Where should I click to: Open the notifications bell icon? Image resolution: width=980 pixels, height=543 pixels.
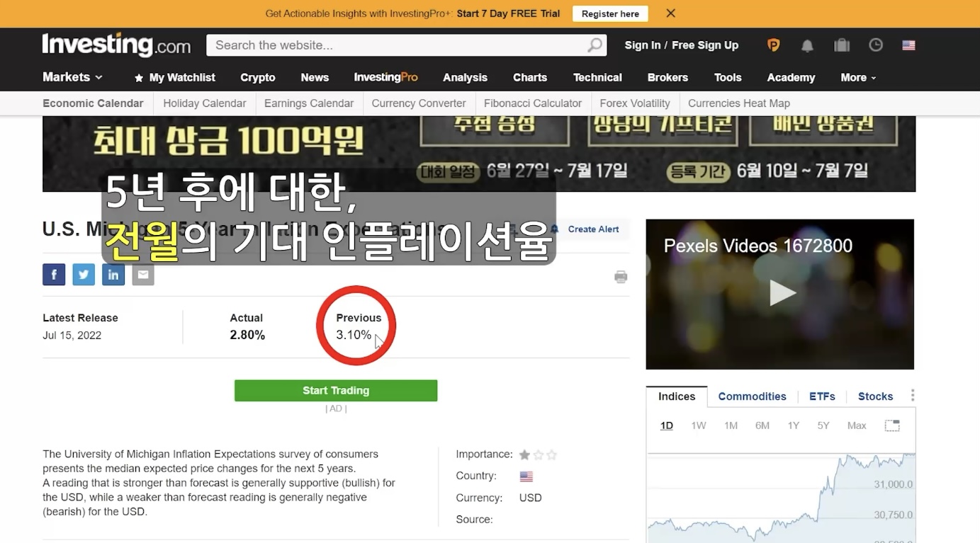[807, 45]
